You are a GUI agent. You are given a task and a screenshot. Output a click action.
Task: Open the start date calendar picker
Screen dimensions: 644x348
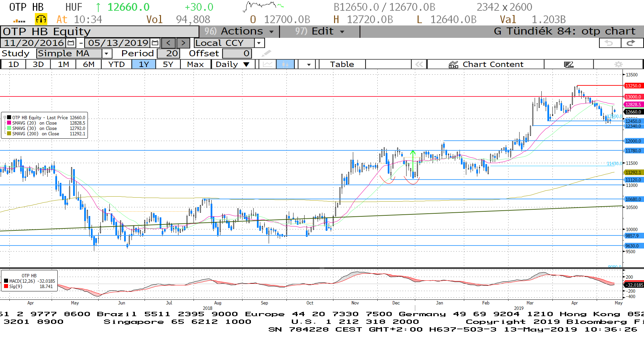click(71, 43)
